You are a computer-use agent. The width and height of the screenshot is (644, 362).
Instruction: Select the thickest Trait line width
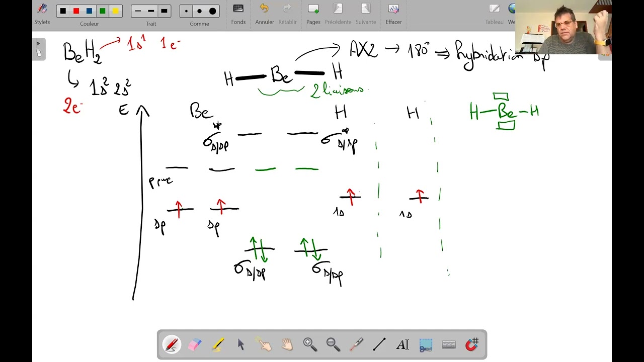(x=164, y=11)
